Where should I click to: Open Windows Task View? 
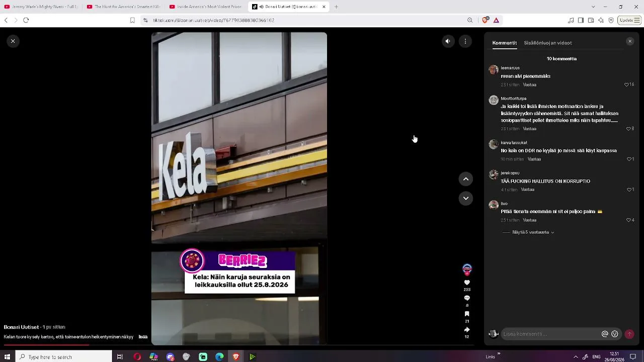[120, 357]
